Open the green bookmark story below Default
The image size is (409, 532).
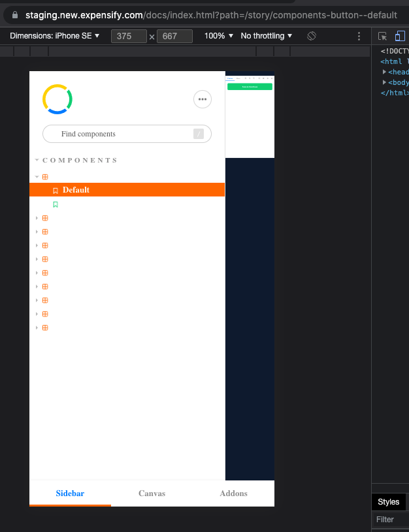56,204
